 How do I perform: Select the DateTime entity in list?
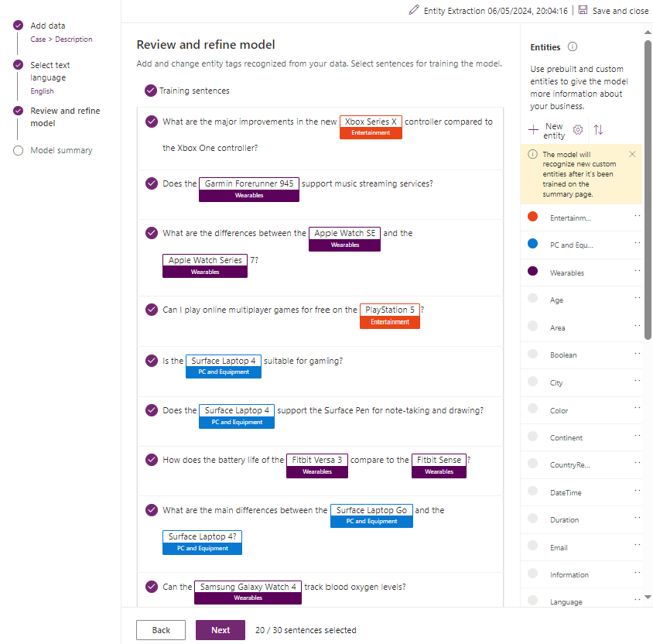(566, 492)
